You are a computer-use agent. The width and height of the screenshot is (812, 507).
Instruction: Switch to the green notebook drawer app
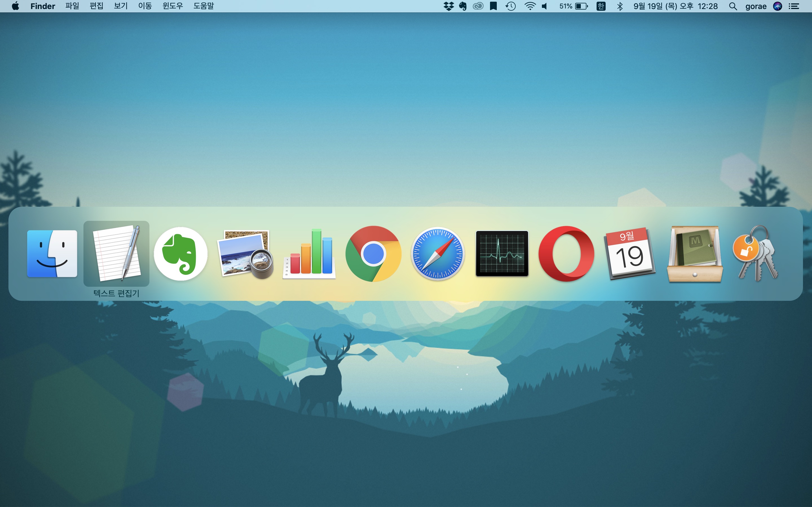pos(694,254)
